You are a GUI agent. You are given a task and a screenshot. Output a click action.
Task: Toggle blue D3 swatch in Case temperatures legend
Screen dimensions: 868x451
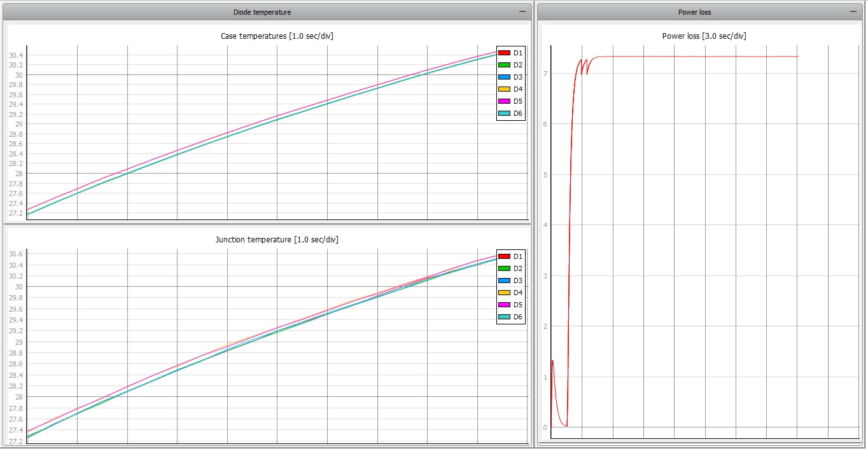504,77
